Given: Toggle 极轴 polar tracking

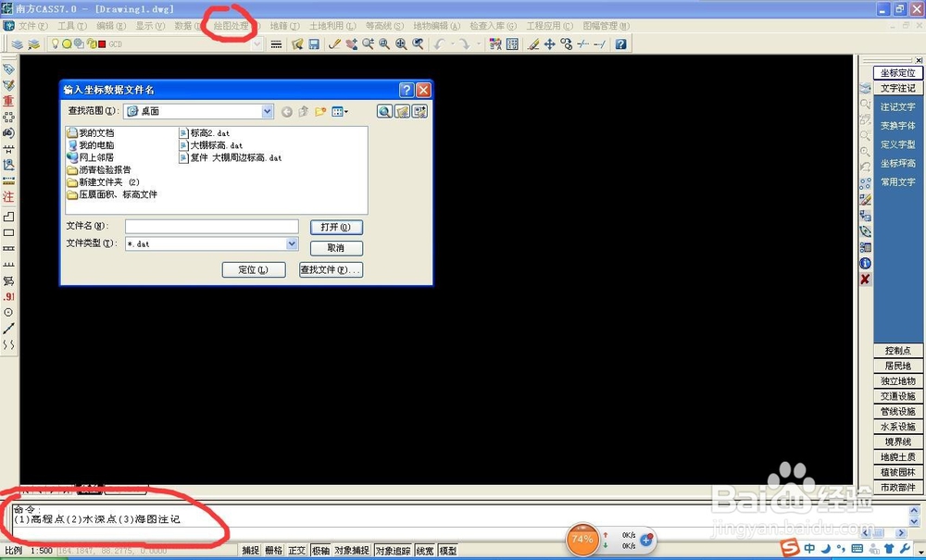Looking at the screenshot, I should pyautogui.click(x=320, y=551).
